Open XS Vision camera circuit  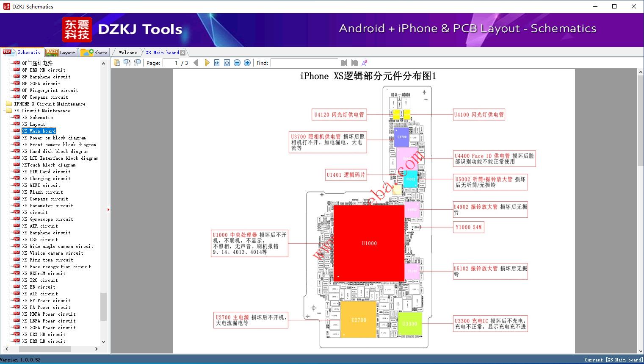53,253
